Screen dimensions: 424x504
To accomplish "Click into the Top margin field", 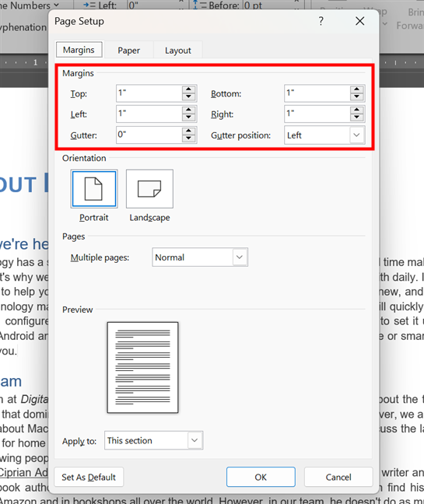I will click(x=149, y=93).
